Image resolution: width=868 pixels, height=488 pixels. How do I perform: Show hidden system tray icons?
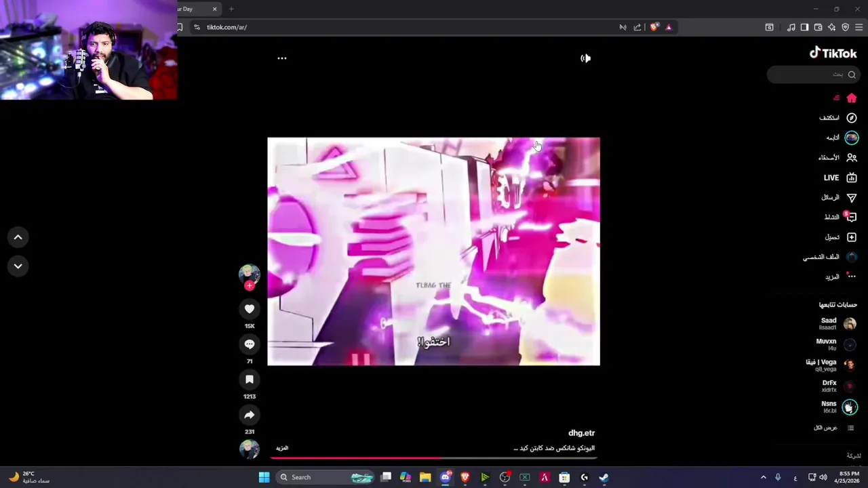[x=763, y=477]
